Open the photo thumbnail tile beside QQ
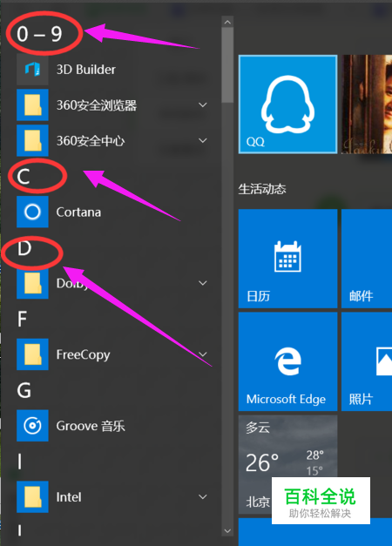The image size is (392, 546). [367, 104]
